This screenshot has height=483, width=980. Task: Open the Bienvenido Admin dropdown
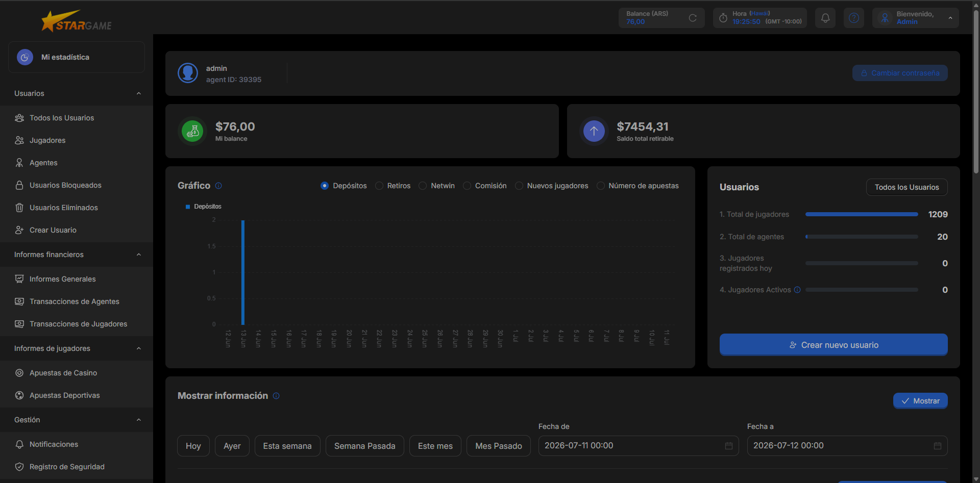(x=915, y=18)
